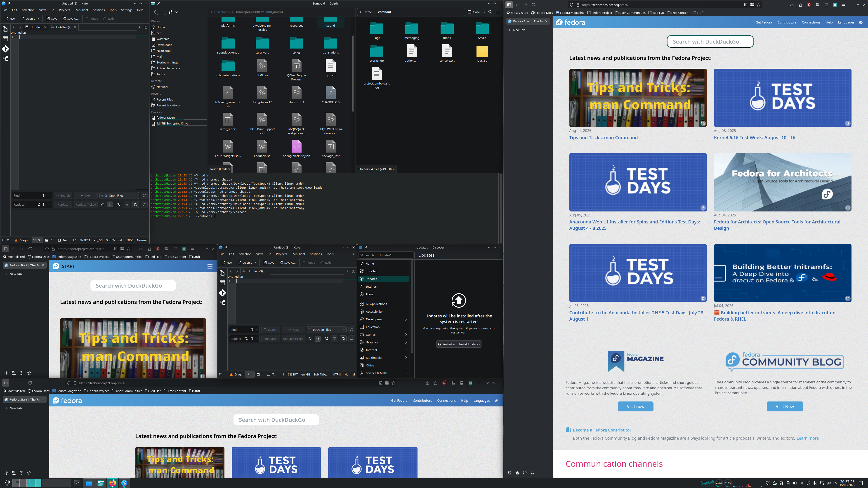This screenshot has width=868, height=488.
Task: Click the Git icon in Kate Untitled (3) sidebar
Action: point(222,293)
